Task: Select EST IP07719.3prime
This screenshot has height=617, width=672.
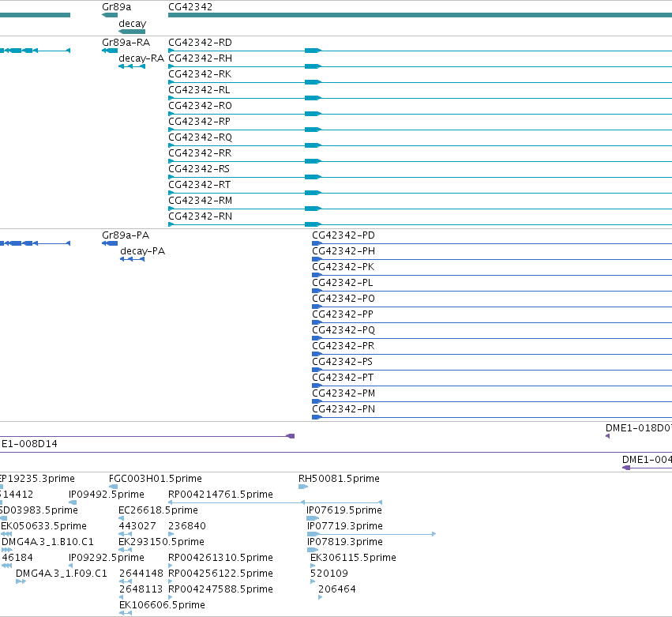Action: click(345, 526)
